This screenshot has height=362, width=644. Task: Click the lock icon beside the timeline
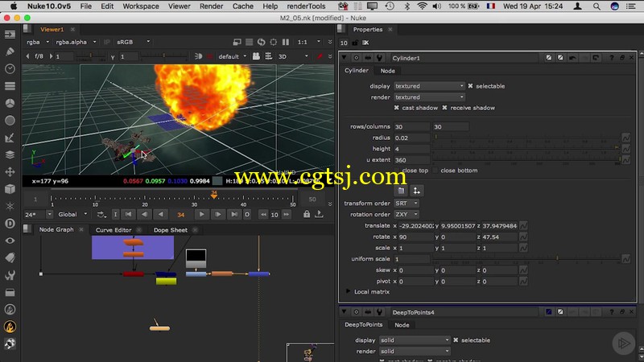tap(307, 214)
